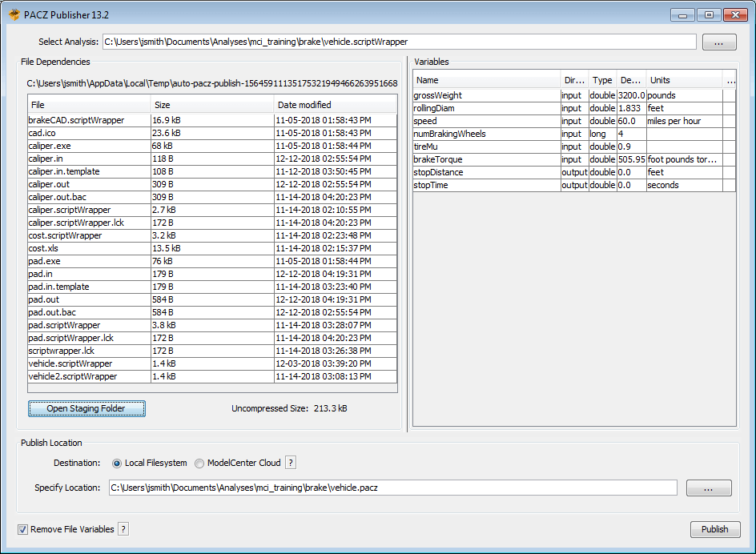Select the vehicle.scriptWrapper file row

pos(213,363)
